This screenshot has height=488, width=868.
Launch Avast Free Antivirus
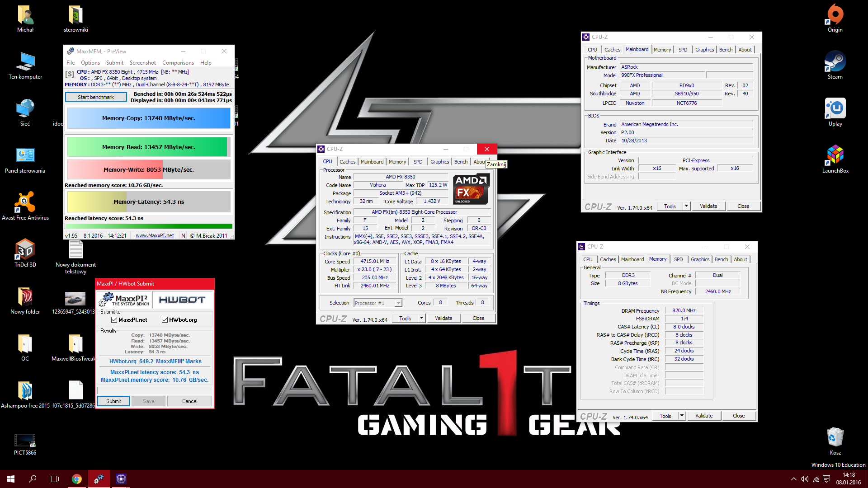(25, 206)
